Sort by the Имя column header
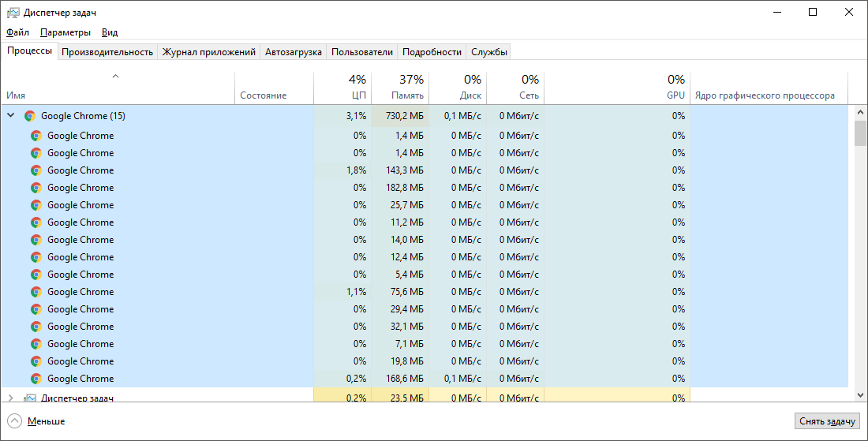This screenshot has height=441, width=868. tap(118, 88)
